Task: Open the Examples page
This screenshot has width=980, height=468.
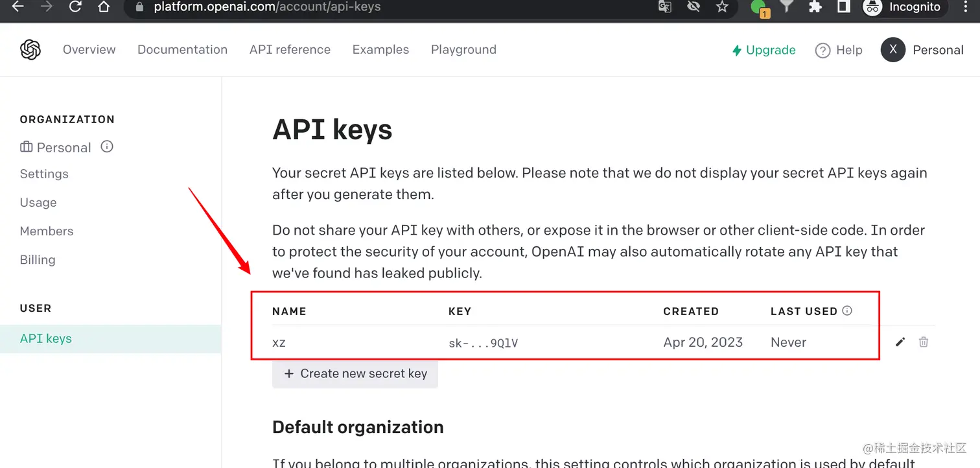Action: pyautogui.click(x=380, y=50)
